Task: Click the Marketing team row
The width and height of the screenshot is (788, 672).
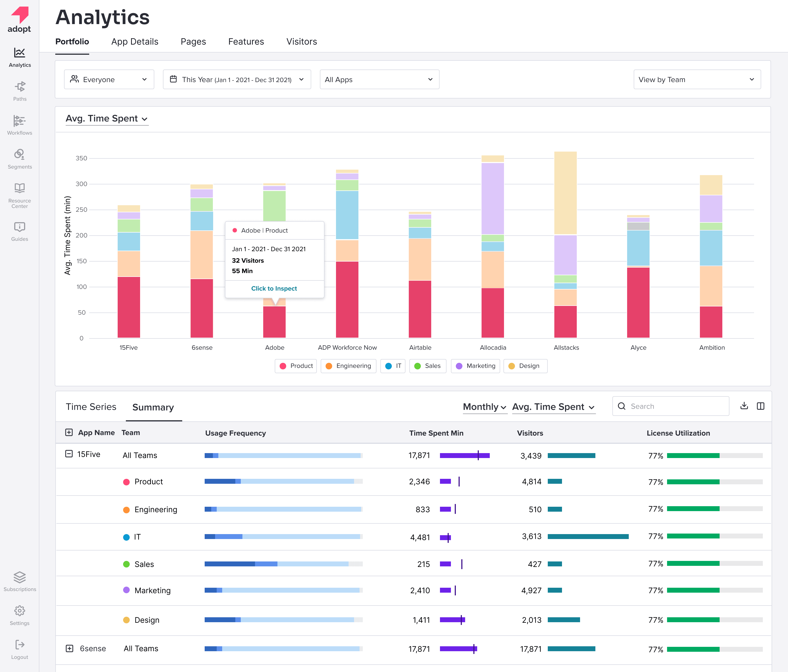Action: tap(413, 590)
